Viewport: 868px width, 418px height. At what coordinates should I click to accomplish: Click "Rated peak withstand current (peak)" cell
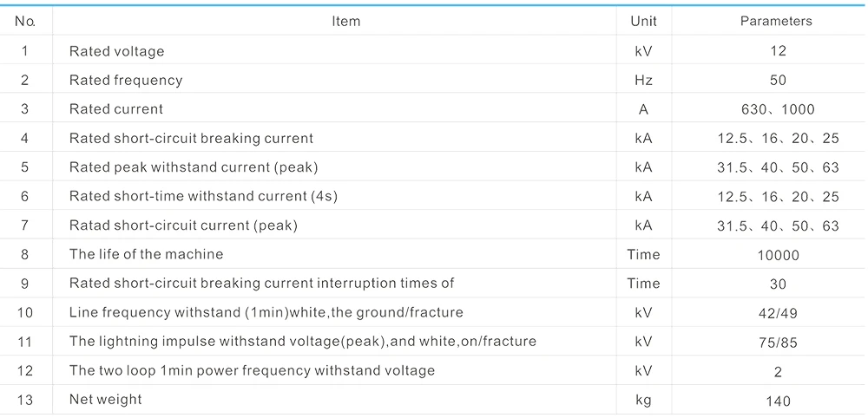194,167
